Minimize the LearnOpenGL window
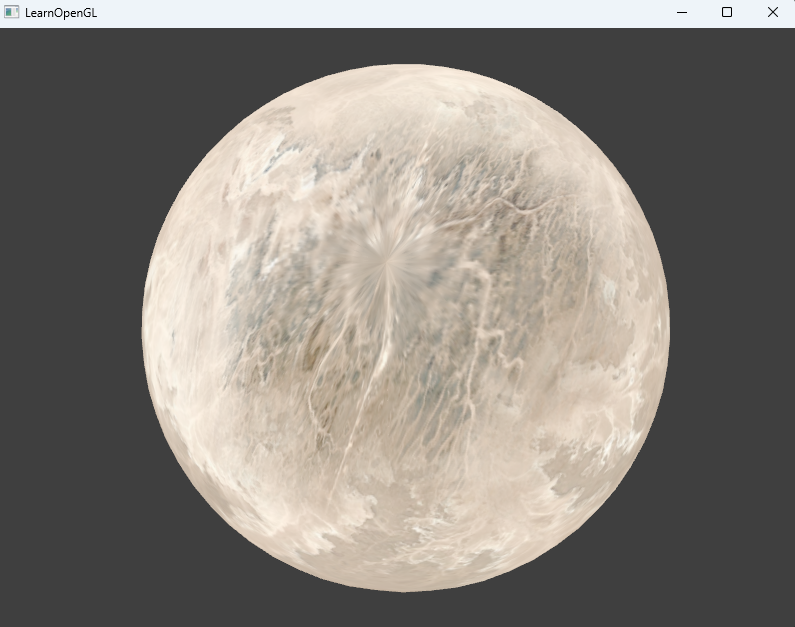The height and width of the screenshot is (627, 795). pos(682,13)
